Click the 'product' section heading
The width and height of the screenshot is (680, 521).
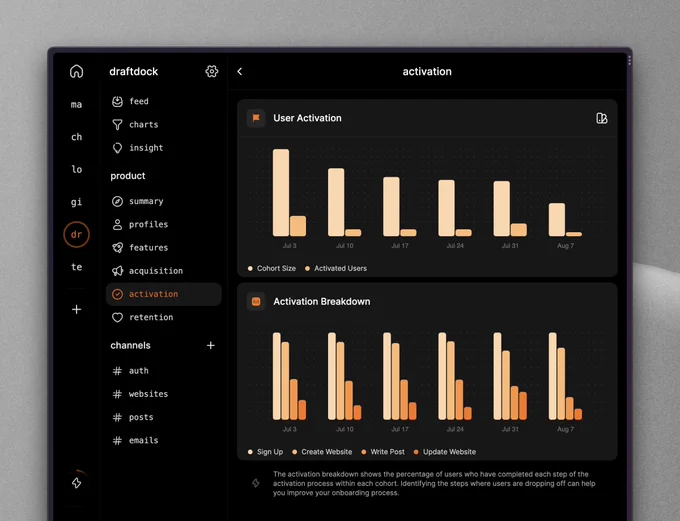tap(128, 176)
